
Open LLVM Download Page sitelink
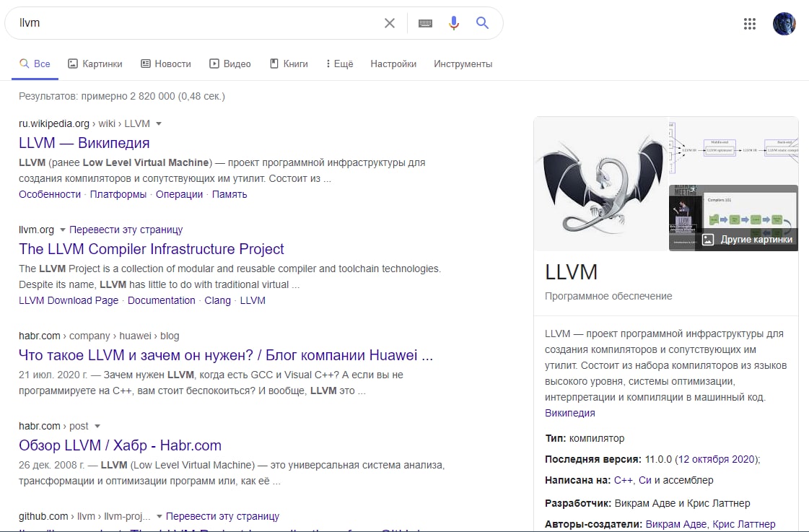69,301
